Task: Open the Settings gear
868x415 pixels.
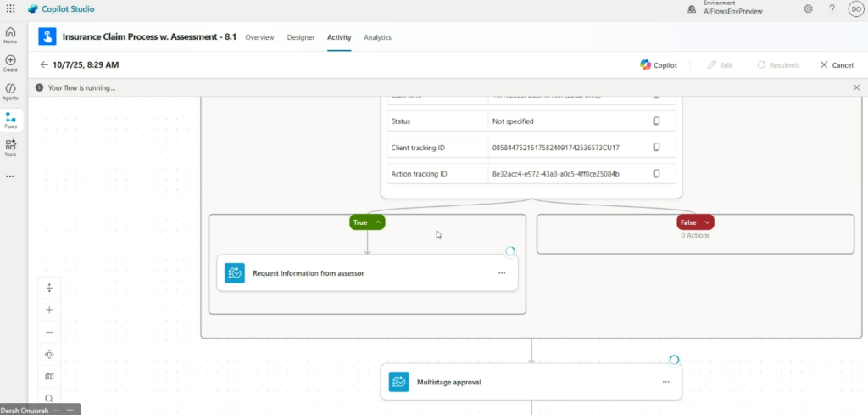Action: 808,8
